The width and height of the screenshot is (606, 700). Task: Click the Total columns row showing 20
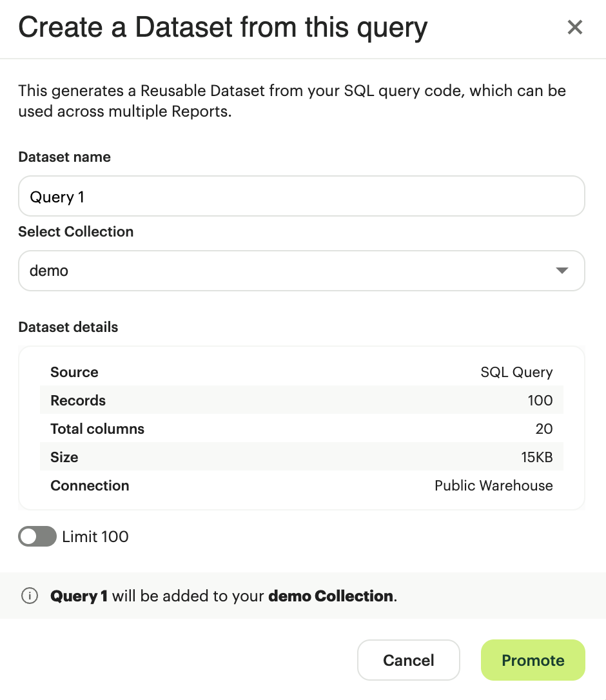301,429
